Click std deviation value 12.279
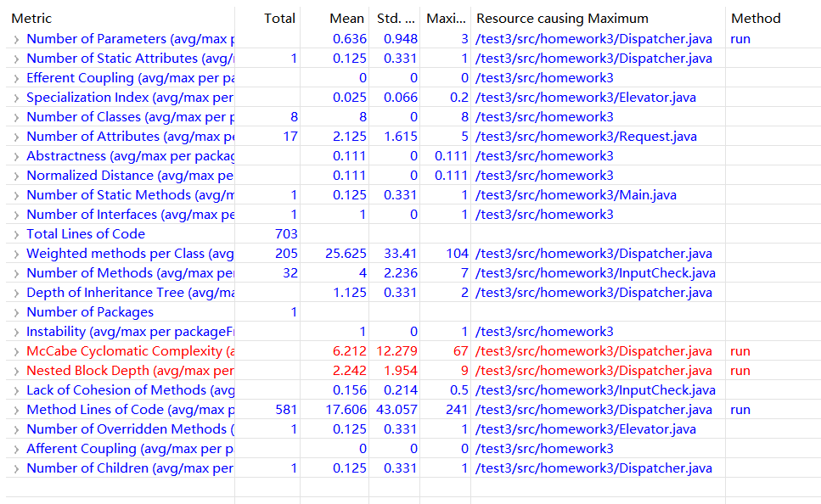Viewport: 821px width, 504px height. click(396, 351)
